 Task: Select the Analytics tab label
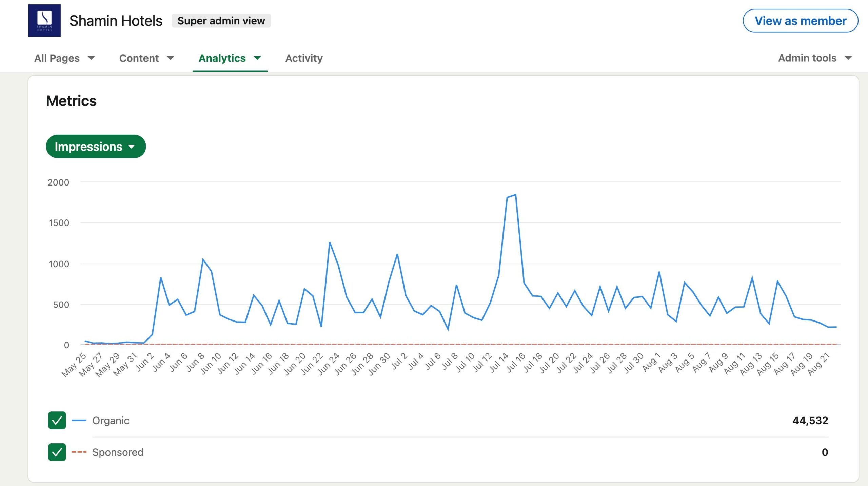(x=222, y=58)
